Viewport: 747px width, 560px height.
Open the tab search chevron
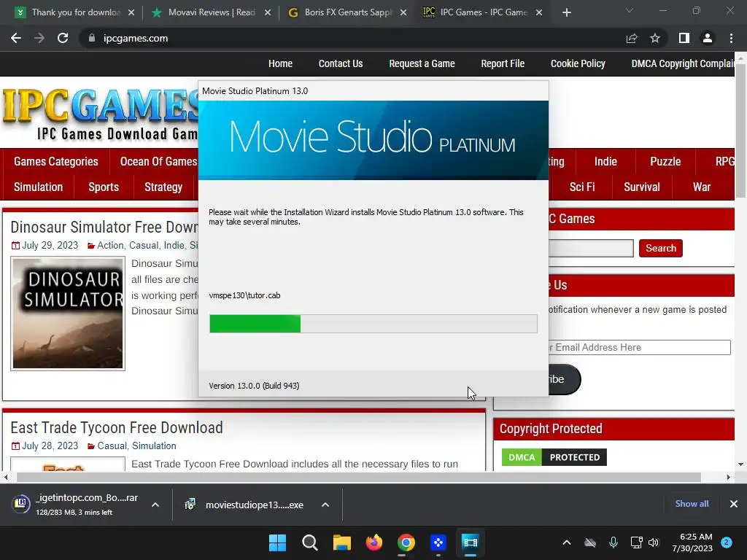(x=630, y=10)
